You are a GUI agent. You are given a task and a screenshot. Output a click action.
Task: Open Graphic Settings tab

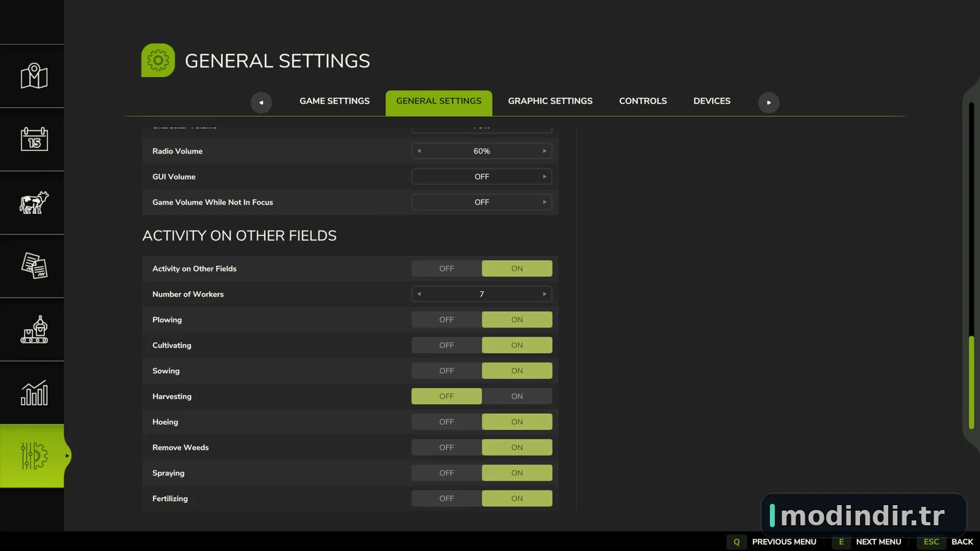point(550,101)
